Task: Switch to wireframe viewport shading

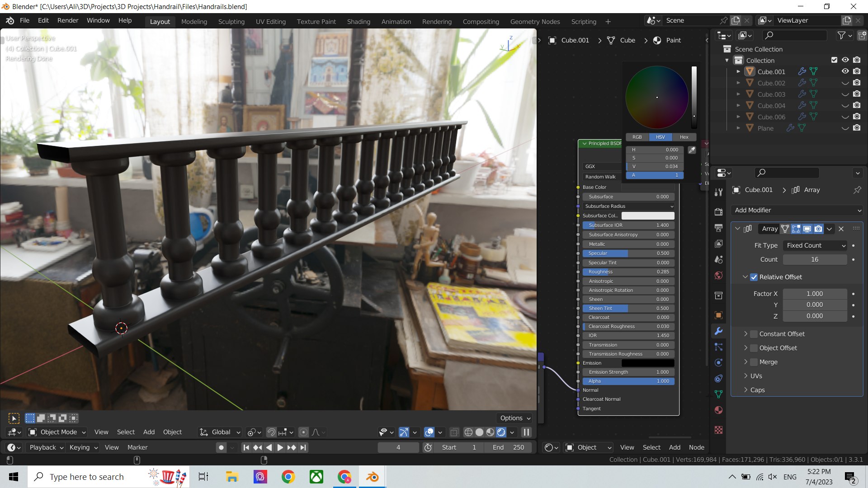Action: pos(468,432)
